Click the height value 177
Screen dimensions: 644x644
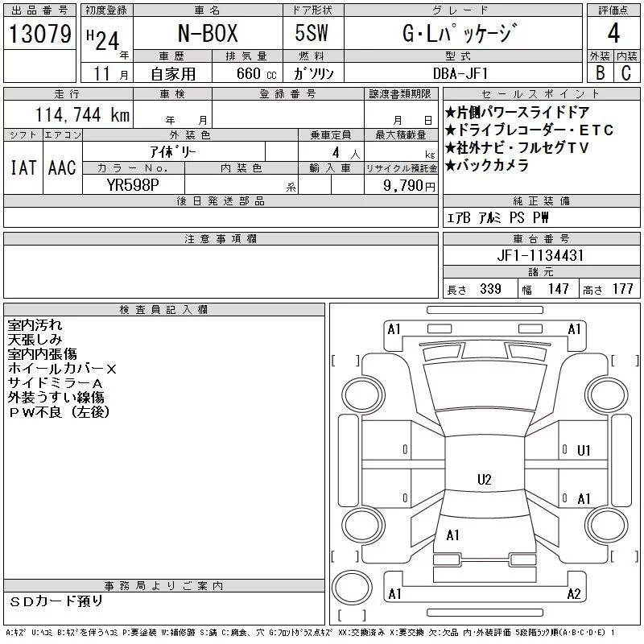(x=622, y=289)
